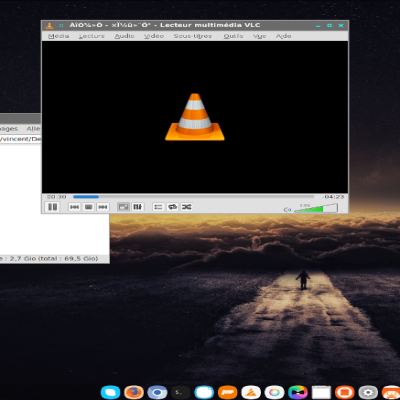This screenshot has width=400, height=400.
Task: Skip to the previous media track
Action: pos(74,207)
